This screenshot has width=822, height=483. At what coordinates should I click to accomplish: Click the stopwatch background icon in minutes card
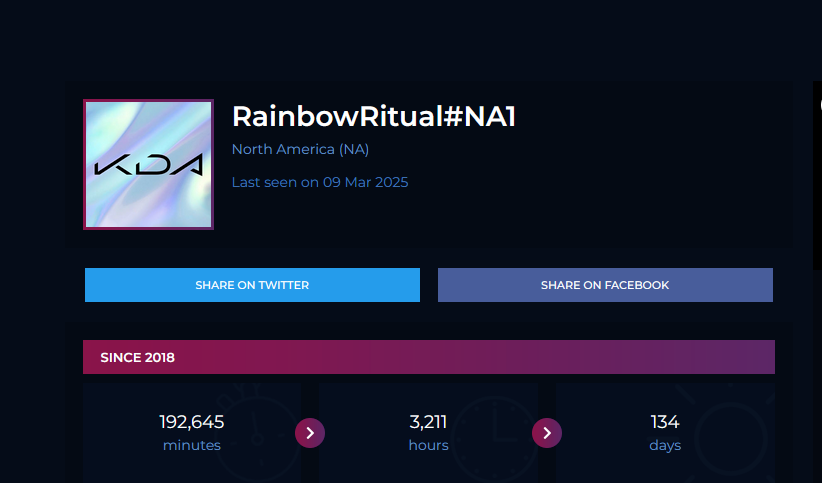point(256,430)
